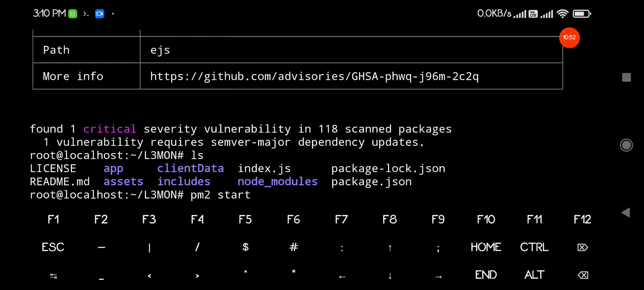
Task: Tap the dash key next to ESC
Action: tap(101, 247)
